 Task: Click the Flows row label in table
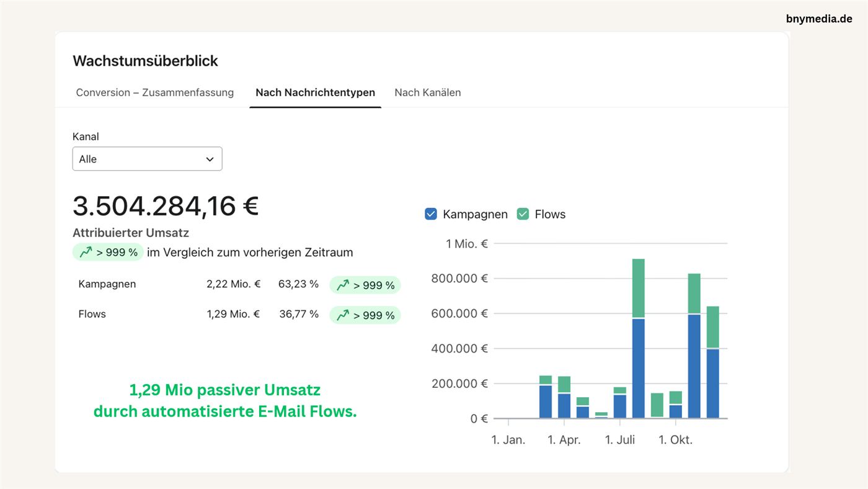(x=92, y=314)
